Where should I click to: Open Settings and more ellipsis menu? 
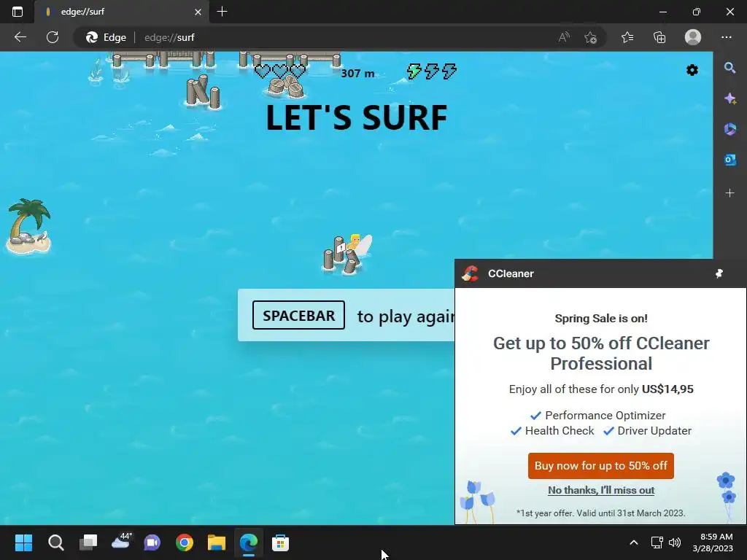[726, 37]
